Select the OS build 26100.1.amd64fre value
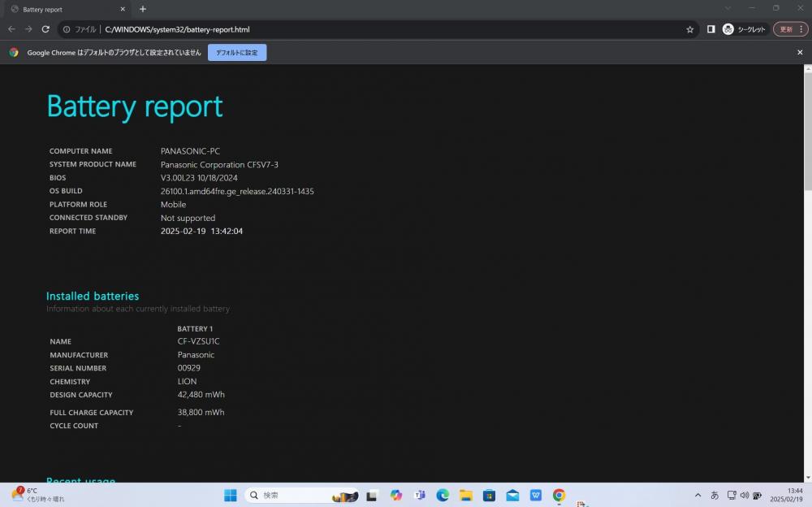812x507 pixels. click(x=237, y=191)
